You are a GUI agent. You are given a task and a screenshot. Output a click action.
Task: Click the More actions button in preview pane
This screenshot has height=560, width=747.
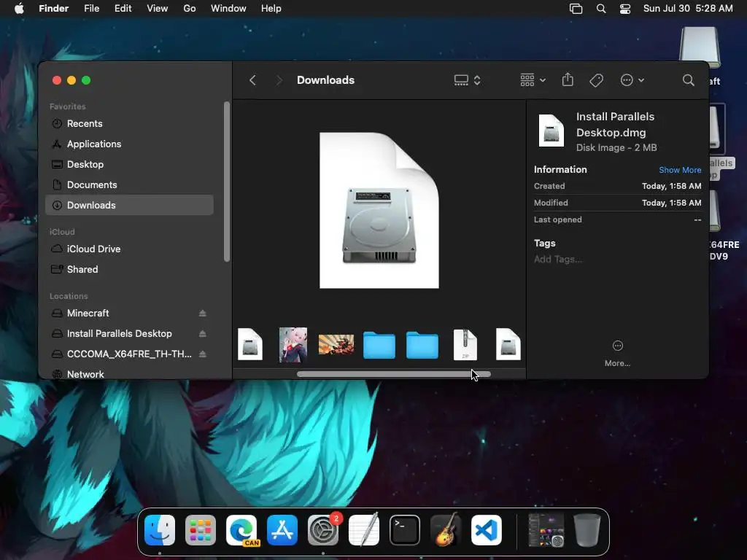[x=617, y=353]
